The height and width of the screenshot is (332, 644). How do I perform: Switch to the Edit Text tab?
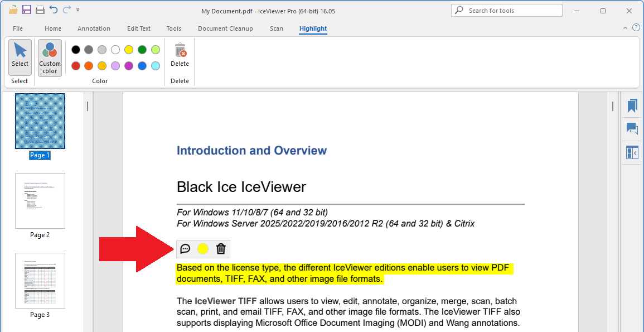pos(139,28)
